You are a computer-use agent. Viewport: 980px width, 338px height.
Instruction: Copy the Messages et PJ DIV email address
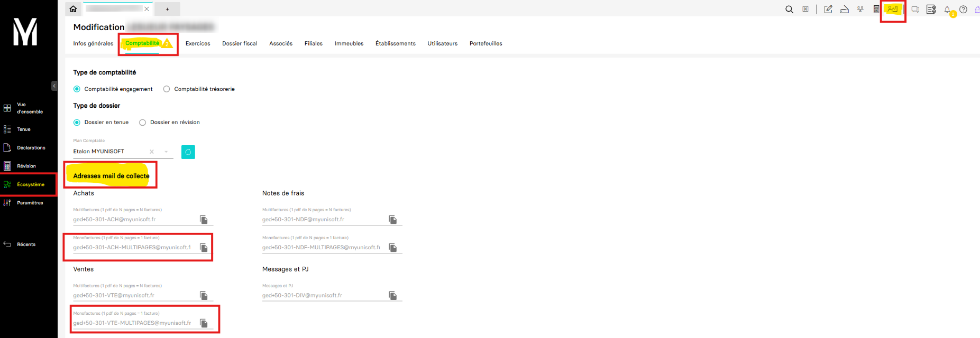click(x=392, y=296)
